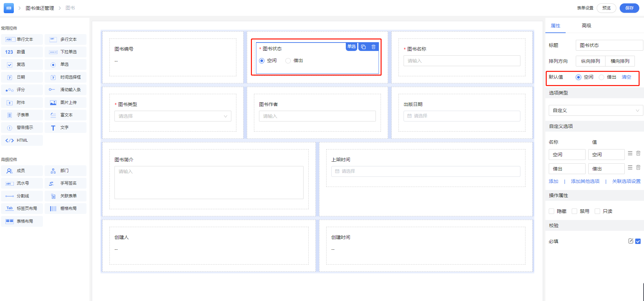
Task: Choose 纵向排列 layout direction
Action: click(591, 61)
